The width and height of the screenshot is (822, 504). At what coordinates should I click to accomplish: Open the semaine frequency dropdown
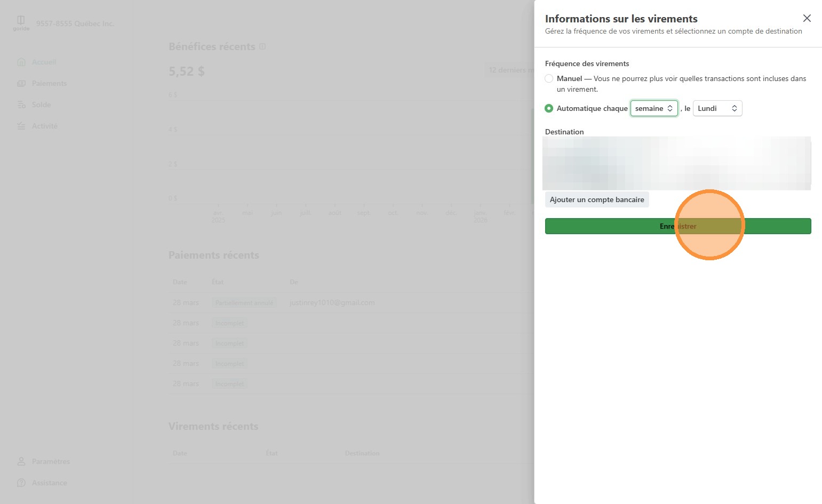point(654,108)
